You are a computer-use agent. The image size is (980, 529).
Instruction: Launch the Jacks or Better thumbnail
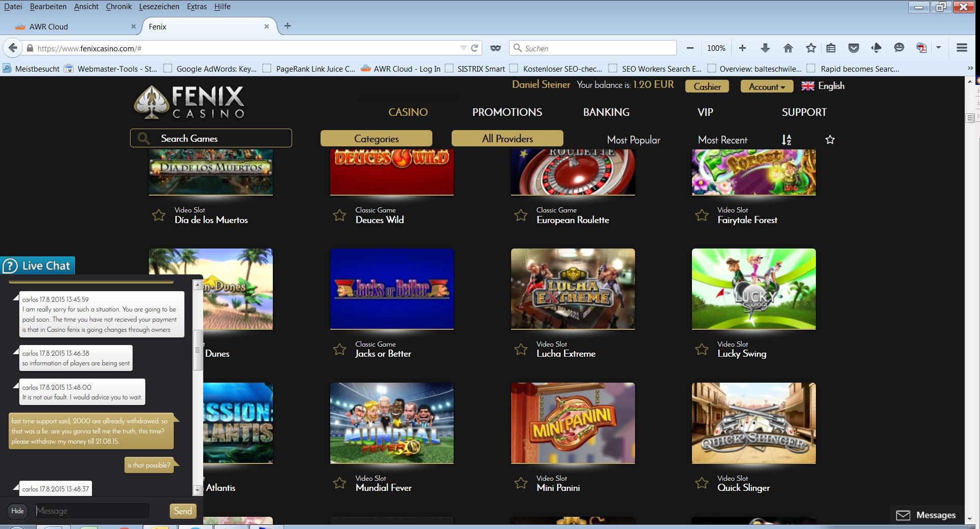tap(392, 289)
